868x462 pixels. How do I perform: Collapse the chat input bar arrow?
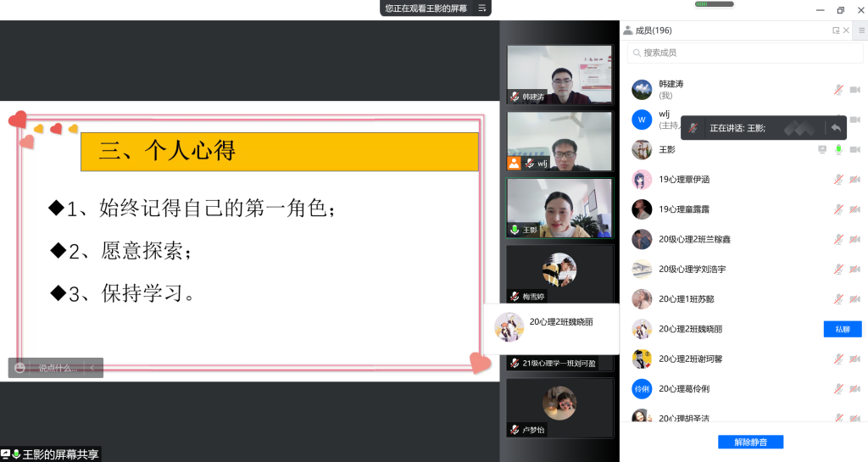coord(92,368)
